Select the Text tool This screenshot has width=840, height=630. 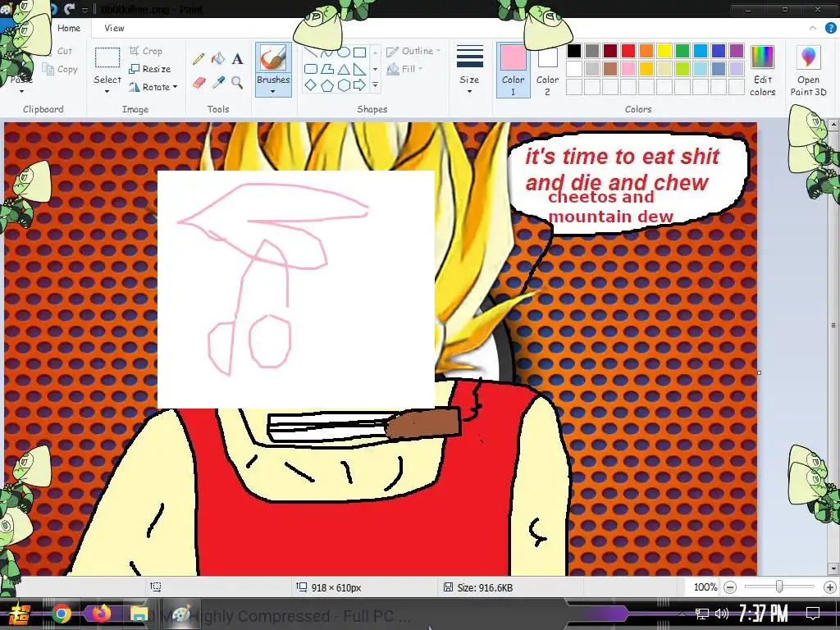[237, 58]
